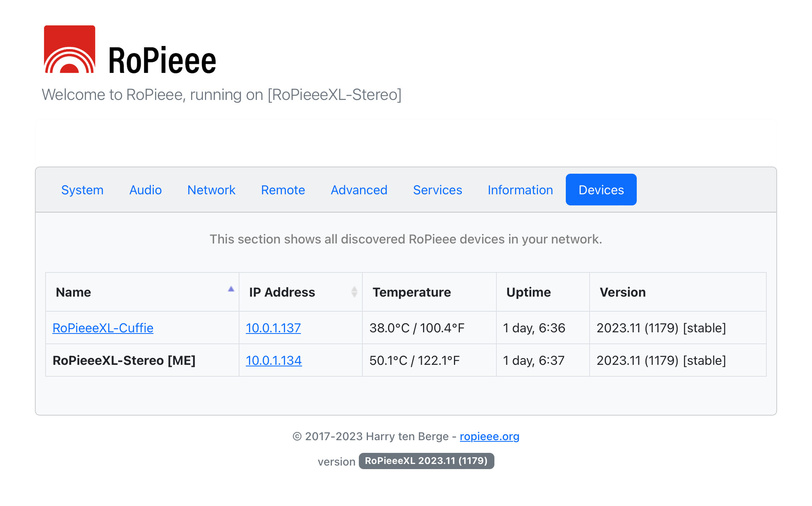Switch to the Audio tab
This screenshot has width=812, height=506.
click(146, 190)
